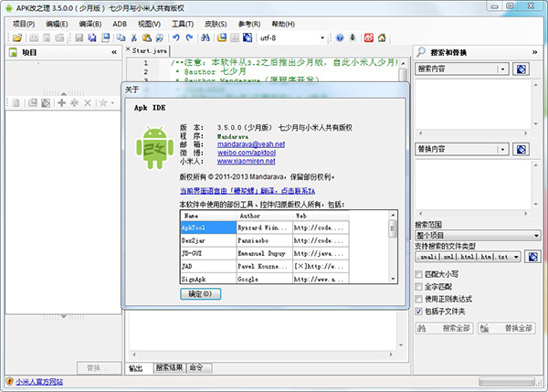Viewport: 548px width, 392px height.
Task: Click the magnifier icon in 搜索和替换 header
Action: coord(421,52)
